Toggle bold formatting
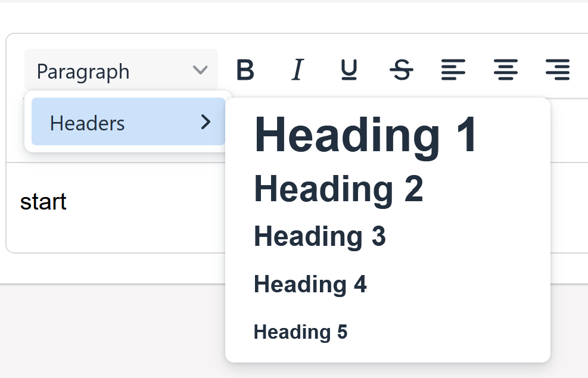This screenshot has width=588, height=378. (245, 70)
